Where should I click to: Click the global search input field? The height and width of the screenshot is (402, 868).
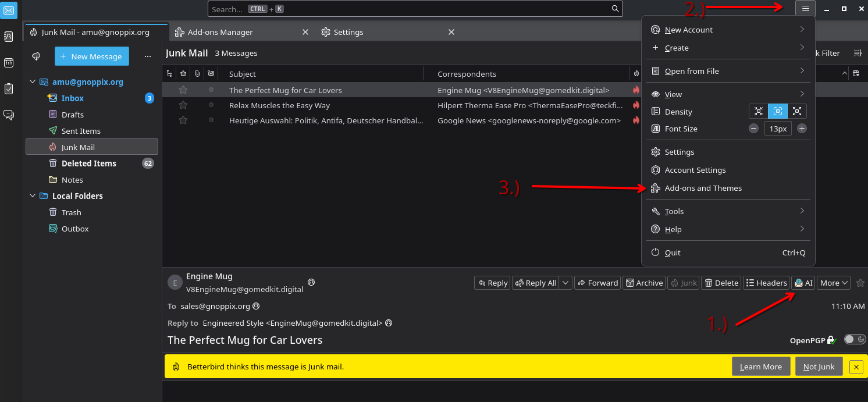point(407,9)
